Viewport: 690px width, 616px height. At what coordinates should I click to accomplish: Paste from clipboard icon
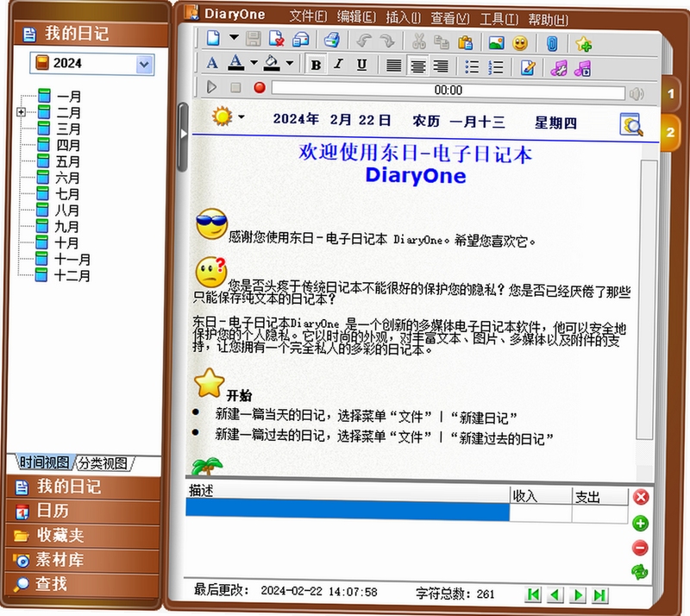click(465, 43)
